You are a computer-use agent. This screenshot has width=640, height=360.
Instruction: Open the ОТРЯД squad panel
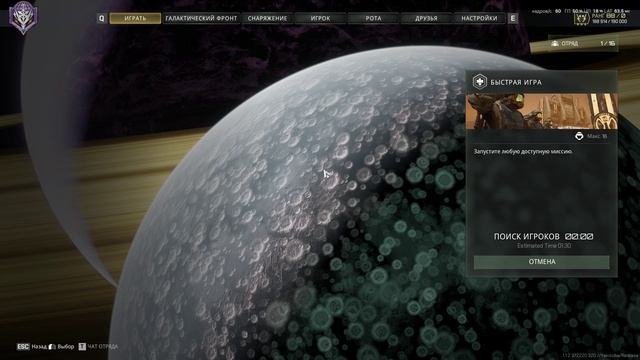point(583,43)
